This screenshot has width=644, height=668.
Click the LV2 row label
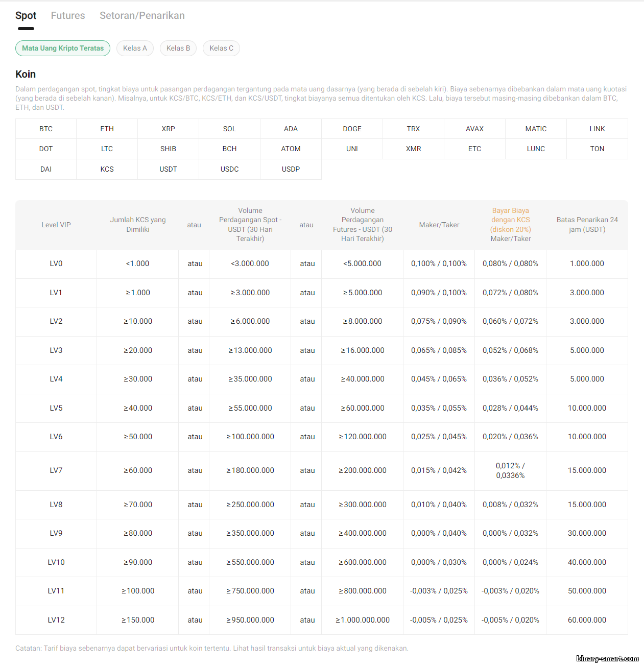click(x=56, y=321)
